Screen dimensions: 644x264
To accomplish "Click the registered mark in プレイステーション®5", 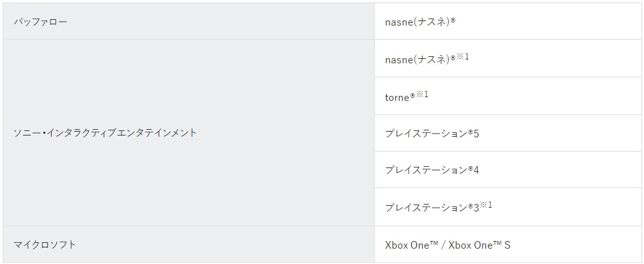I will (x=471, y=132).
